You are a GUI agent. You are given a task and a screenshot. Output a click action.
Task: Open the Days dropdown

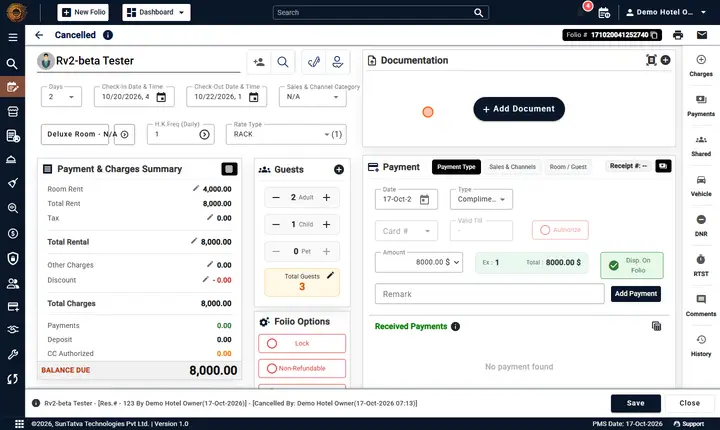click(x=62, y=97)
